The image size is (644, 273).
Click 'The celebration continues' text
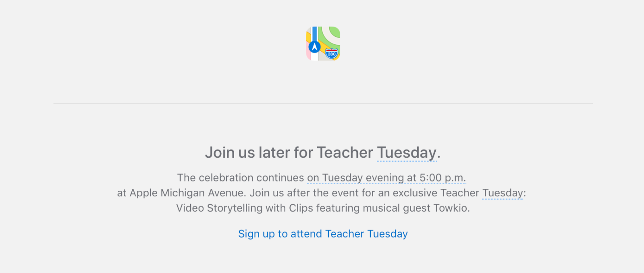click(240, 178)
